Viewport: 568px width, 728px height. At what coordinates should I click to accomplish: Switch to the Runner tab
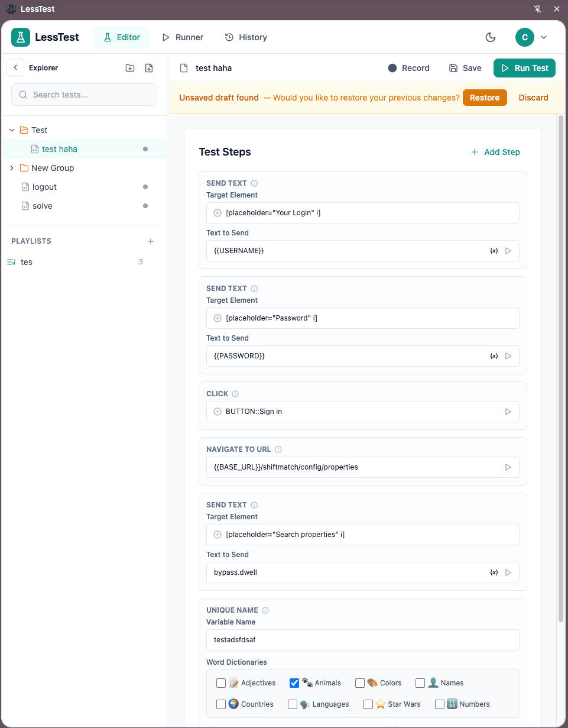(x=183, y=37)
